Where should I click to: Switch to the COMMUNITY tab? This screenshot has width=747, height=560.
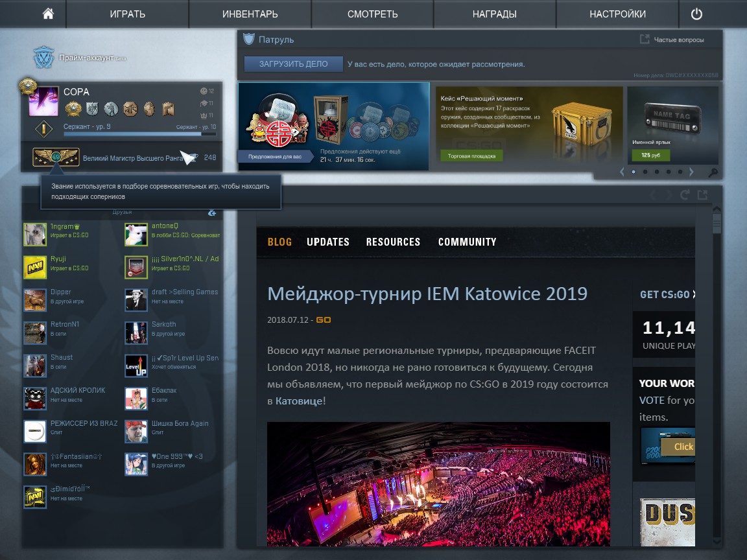pos(467,242)
